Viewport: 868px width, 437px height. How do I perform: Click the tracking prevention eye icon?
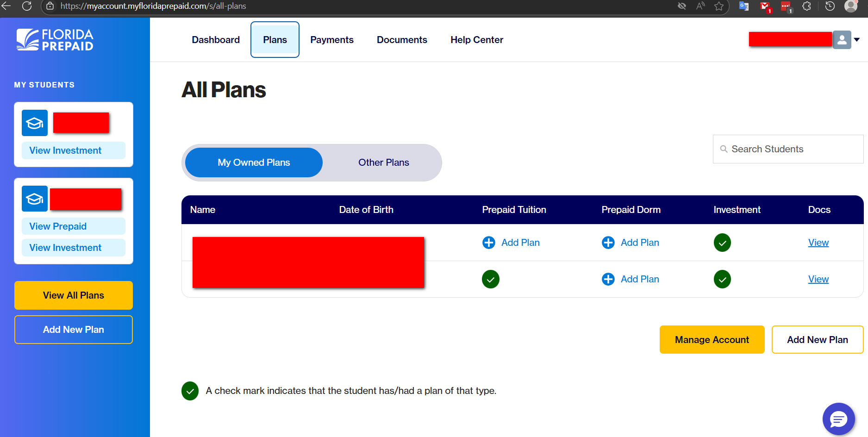[682, 6]
